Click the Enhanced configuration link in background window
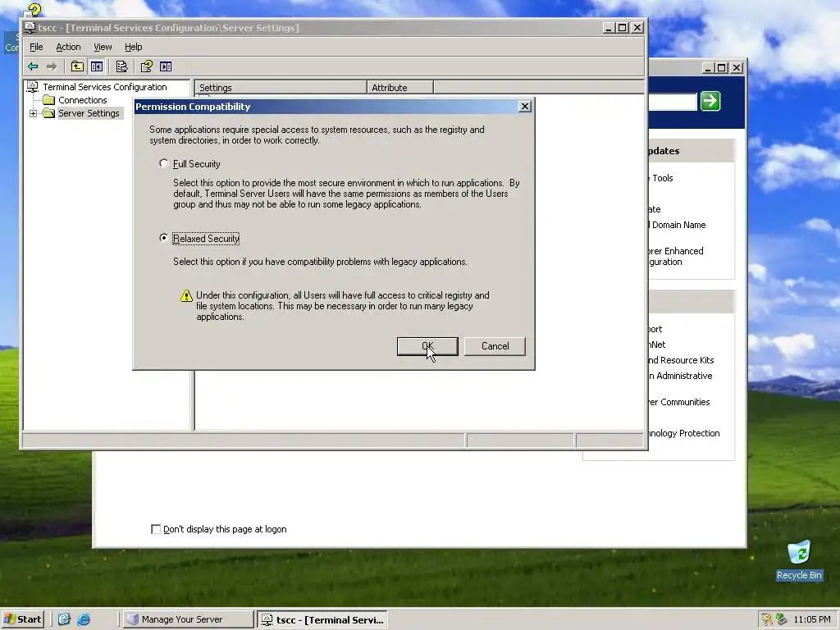 [x=676, y=257]
